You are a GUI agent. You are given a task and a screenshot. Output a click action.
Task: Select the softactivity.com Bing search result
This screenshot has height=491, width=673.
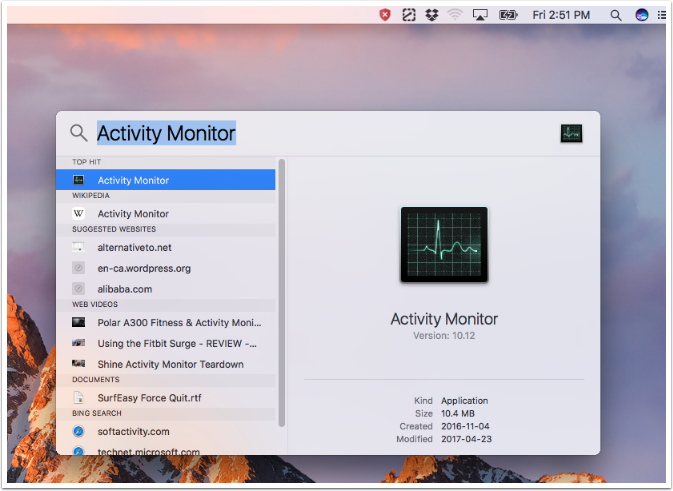click(166, 431)
